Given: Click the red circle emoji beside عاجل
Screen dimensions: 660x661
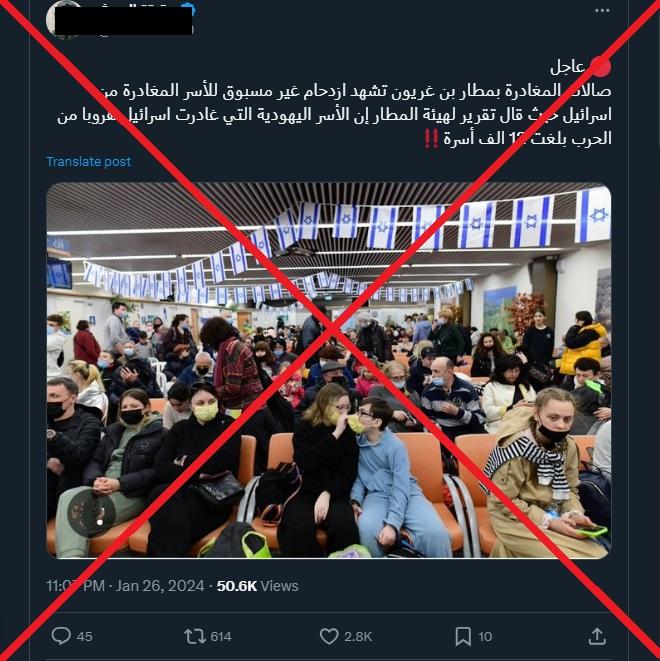Looking at the screenshot, I should click(600, 67).
